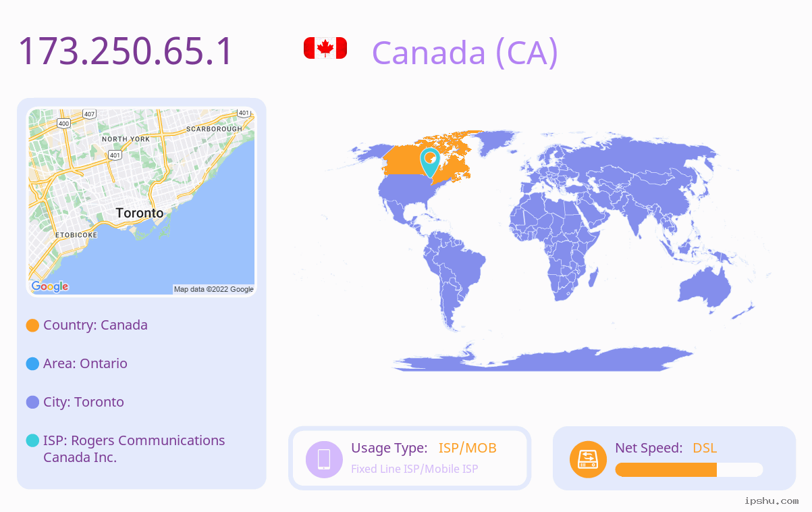Click the Canada (CA) country title
812x512 pixels.
point(465,52)
